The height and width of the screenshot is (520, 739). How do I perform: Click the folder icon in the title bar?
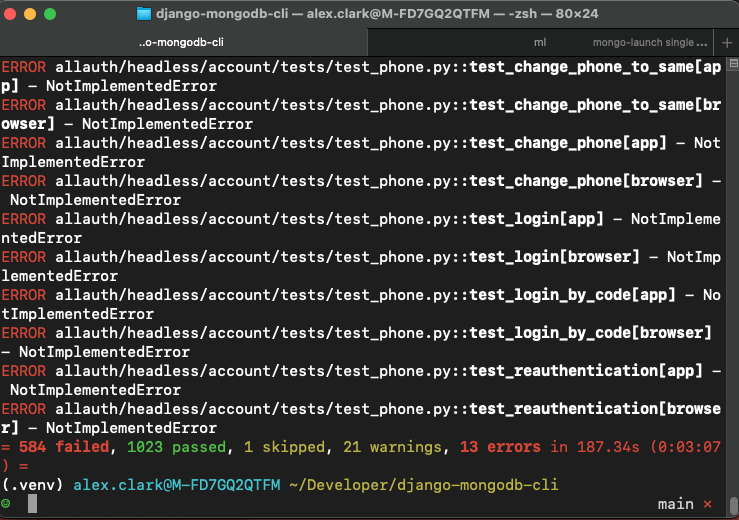click(x=144, y=14)
